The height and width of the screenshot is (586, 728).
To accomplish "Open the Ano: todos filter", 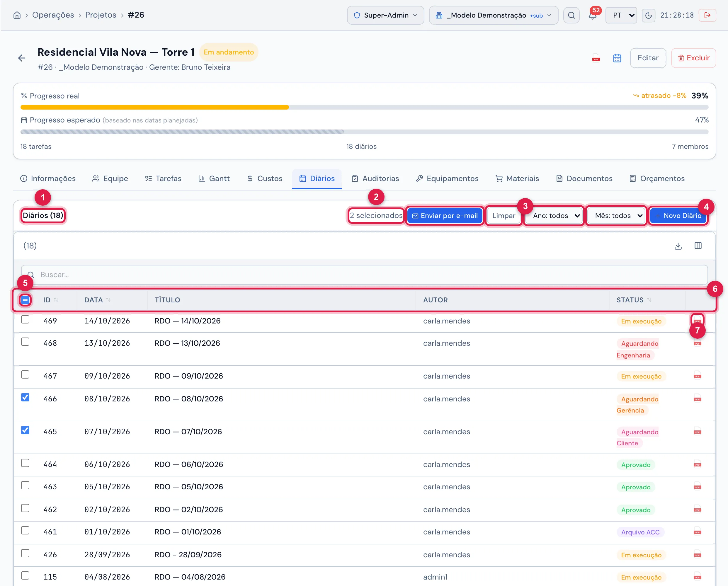I will (x=554, y=216).
